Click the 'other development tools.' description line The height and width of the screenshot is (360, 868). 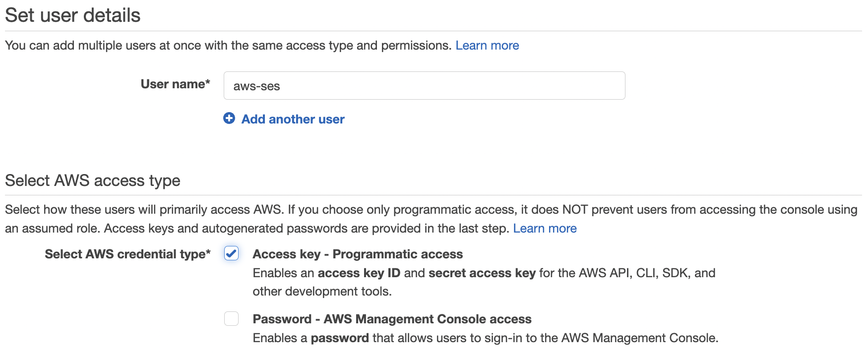pos(322,291)
